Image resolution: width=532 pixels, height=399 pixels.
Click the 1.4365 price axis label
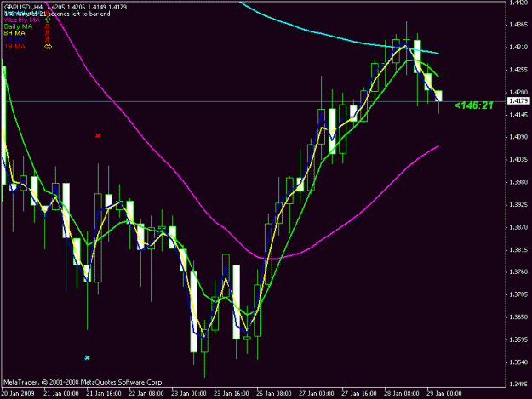point(518,25)
